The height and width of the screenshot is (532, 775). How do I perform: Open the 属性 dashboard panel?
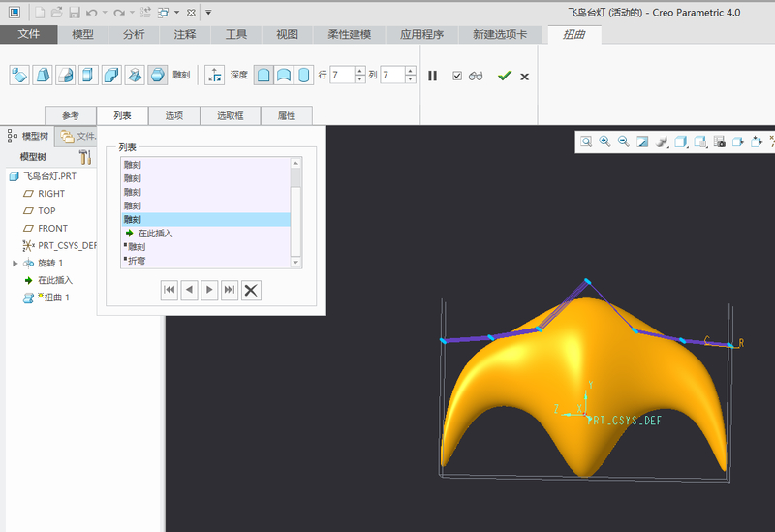[287, 115]
